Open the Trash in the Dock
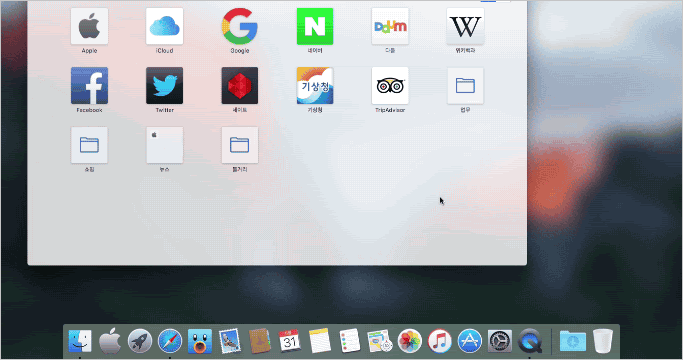Image resolution: width=683 pixels, height=360 pixels. pos(603,341)
